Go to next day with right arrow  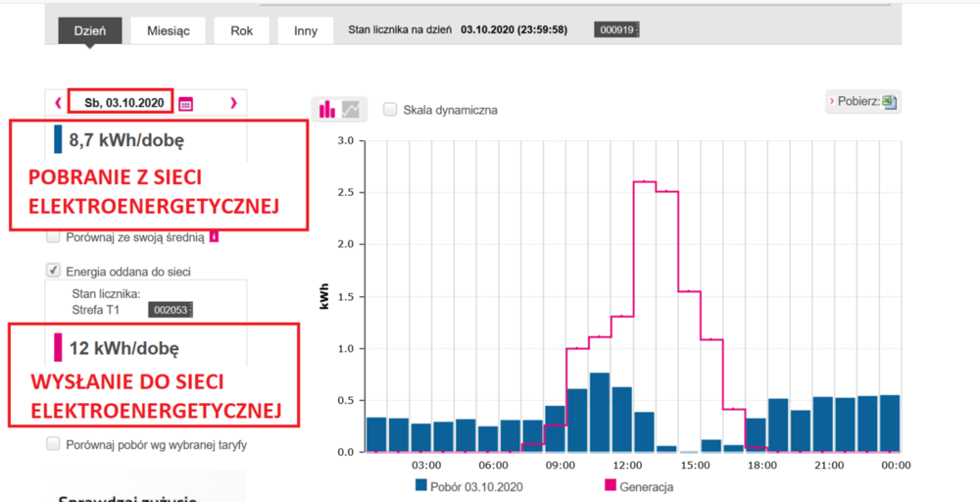[232, 102]
